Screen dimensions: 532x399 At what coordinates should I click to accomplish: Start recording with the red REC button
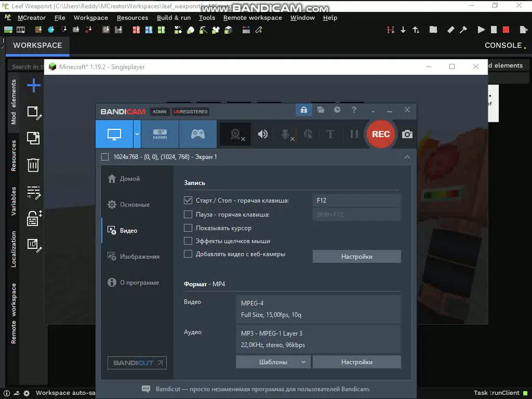pyautogui.click(x=380, y=134)
